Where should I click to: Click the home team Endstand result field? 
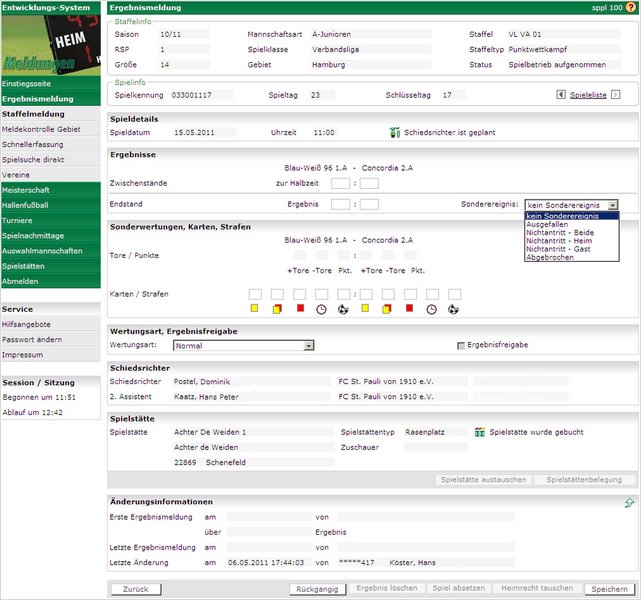coord(340,204)
